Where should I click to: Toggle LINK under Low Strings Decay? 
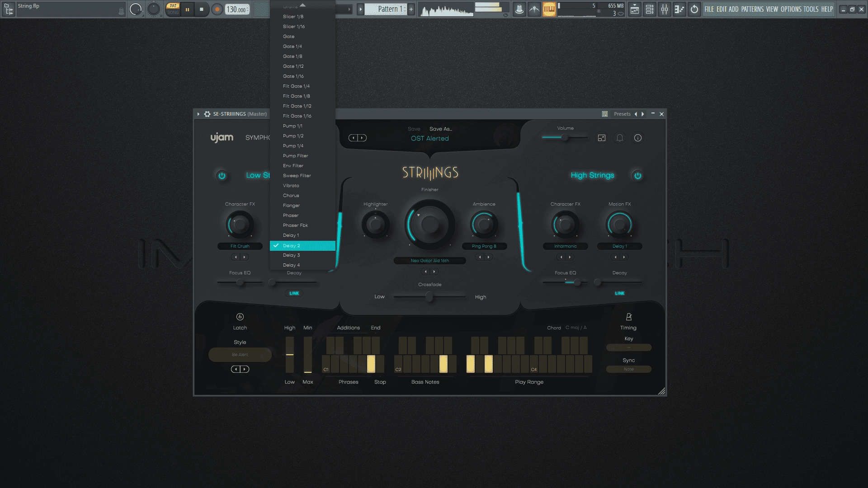pyautogui.click(x=294, y=293)
